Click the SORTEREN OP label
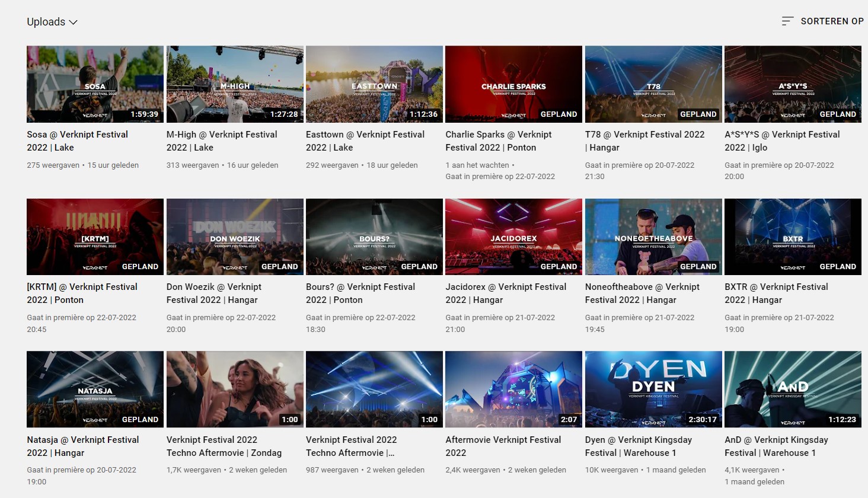 [832, 21]
